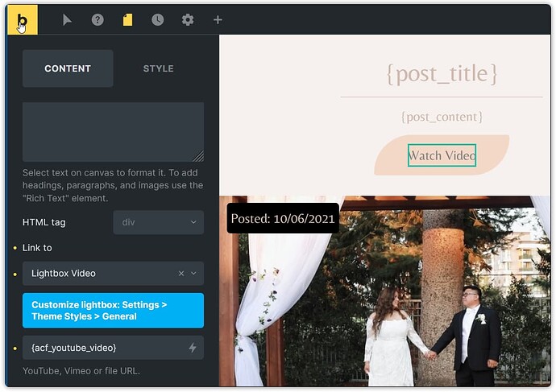The width and height of the screenshot is (556, 392).
Task: Click the {acf_youtube_video} URL field
Action: (113, 348)
